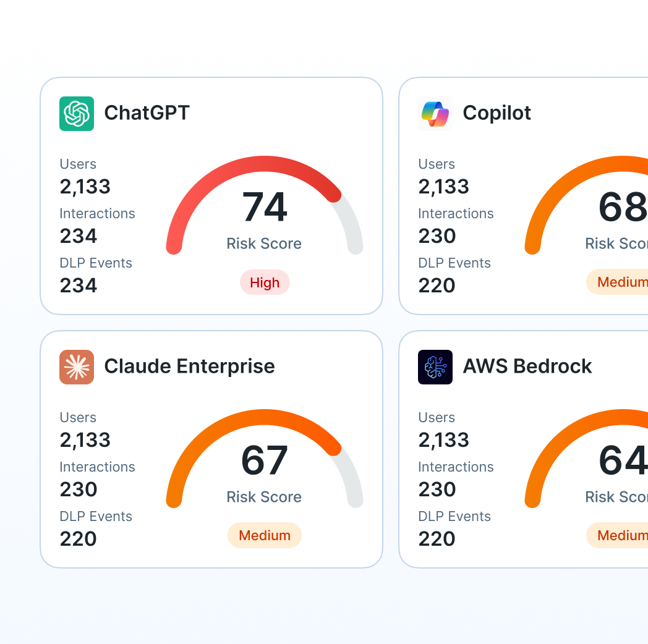
Task: Click Claude Enterprise DLP Events value 220
Action: pyautogui.click(x=78, y=539)
